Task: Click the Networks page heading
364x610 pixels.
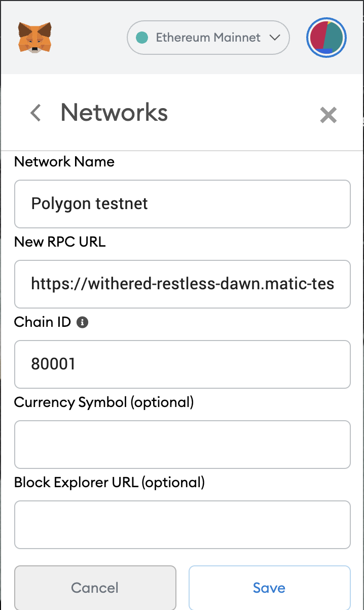Action: (x=114, y=112)
